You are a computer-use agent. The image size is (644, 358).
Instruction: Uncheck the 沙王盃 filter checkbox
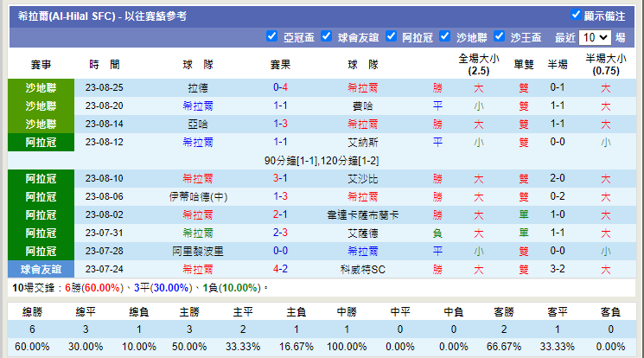coord(499,36)
